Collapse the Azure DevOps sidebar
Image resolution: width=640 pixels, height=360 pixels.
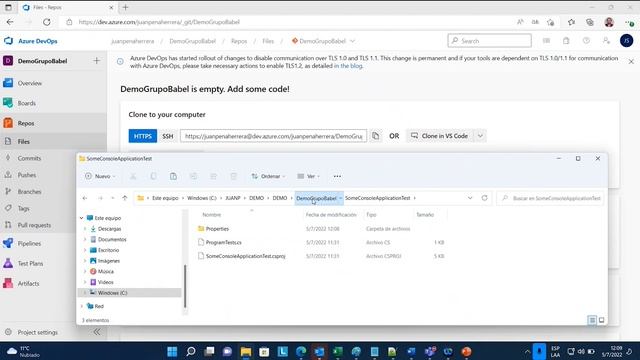[97, 332]
